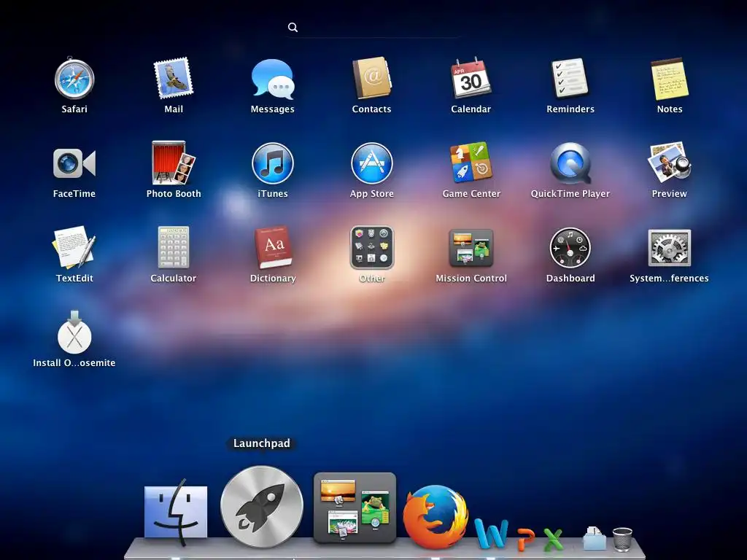Screen dimensions: 747x560
Task: Open Finder in the Dock
Action: (176, 513)
